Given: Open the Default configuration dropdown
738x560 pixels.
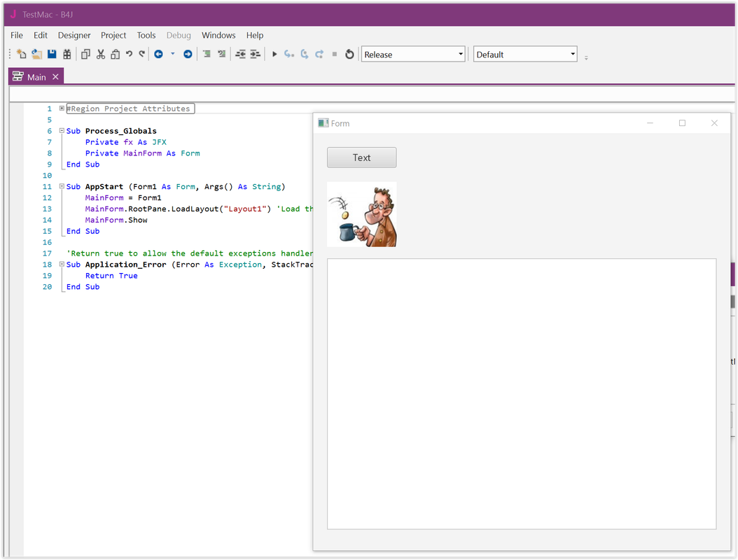Looking at the screenshot, I should click(x=572, y=53).
